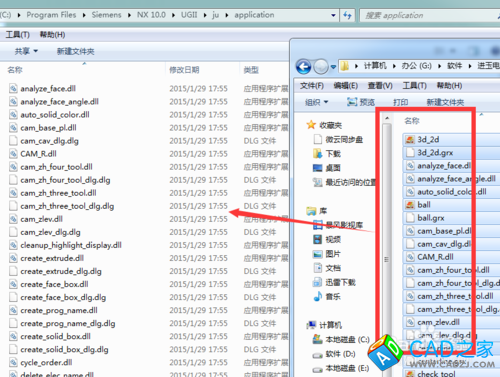The height and width of the screenshot is (377, 500).
Task: Open the 共享 dropdown in the back window
Action: click(x=26, y=51)
